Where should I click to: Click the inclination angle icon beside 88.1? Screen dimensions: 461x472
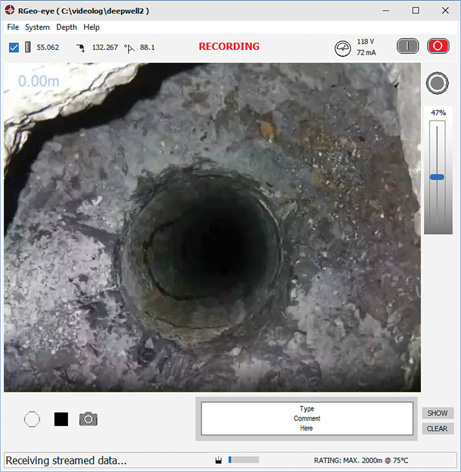point(129,48)
